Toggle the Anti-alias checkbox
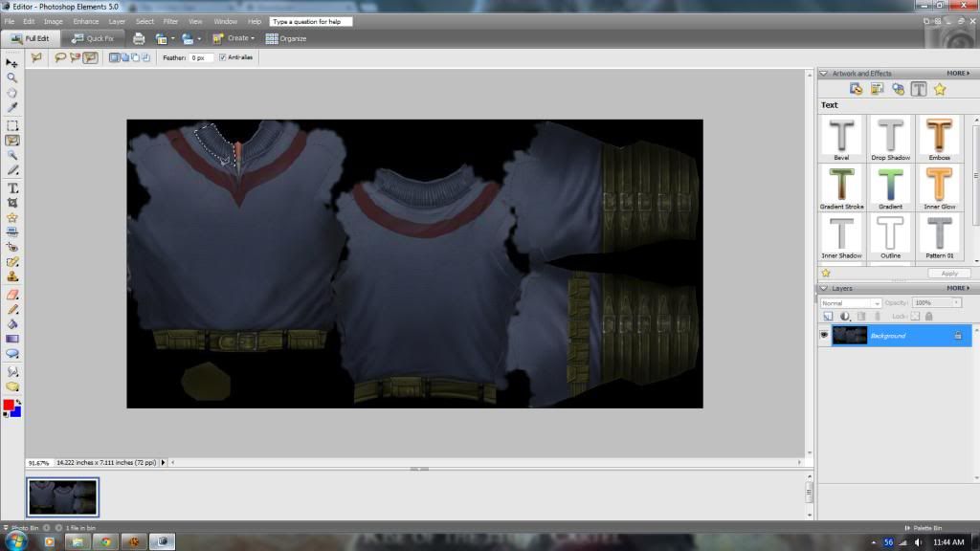Image resolution: width=980 pixels, height=551 pixels. [222, 57]
